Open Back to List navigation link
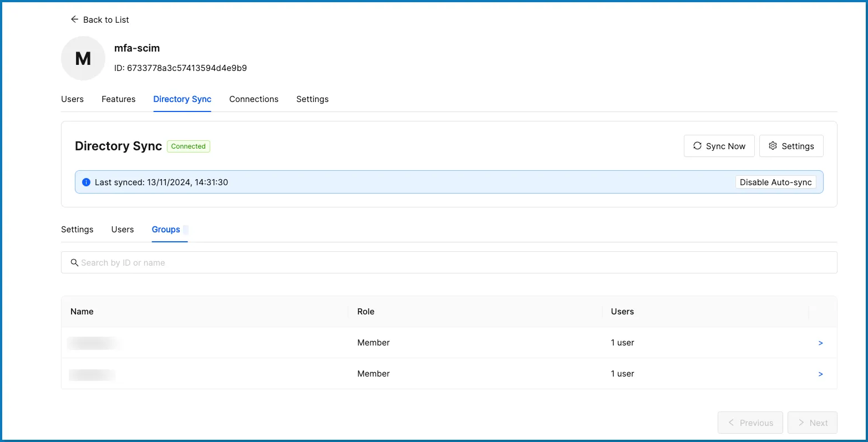Image resolution: width=868 pixels, height=442 pixels. (x=105, y=19)
